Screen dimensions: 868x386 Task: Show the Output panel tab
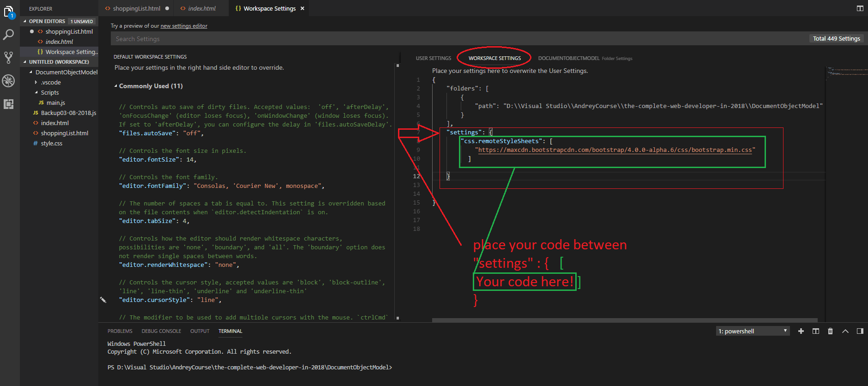coord(200,331)
